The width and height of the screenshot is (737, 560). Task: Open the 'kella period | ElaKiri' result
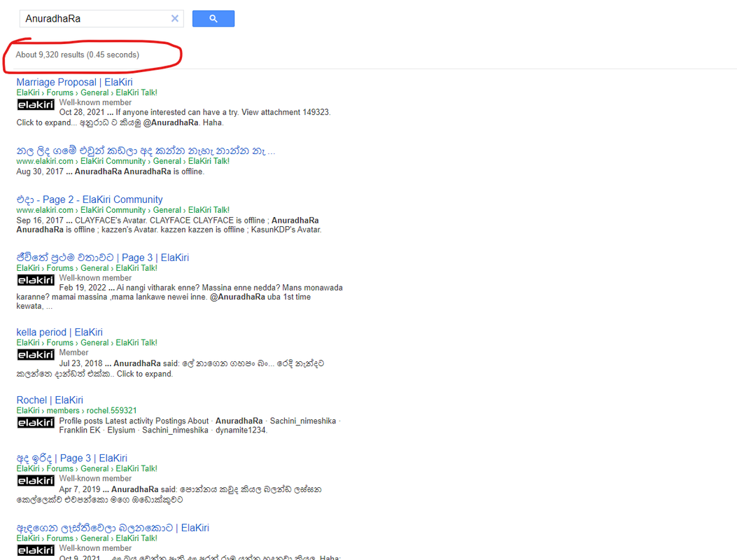[x=59, y=332]
